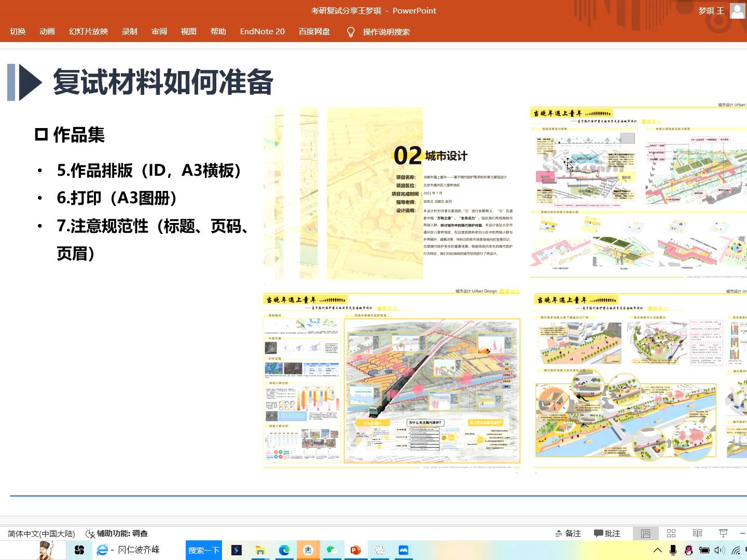The width and height of the screenshot is (747, 560).
Task: Show hidden tray icons chevron
Action: 658,550
